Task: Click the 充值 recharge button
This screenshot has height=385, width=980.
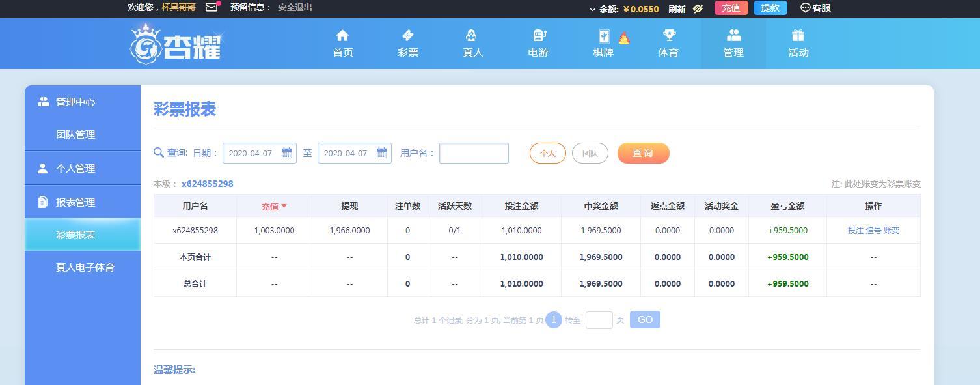Action: point(731,8)
